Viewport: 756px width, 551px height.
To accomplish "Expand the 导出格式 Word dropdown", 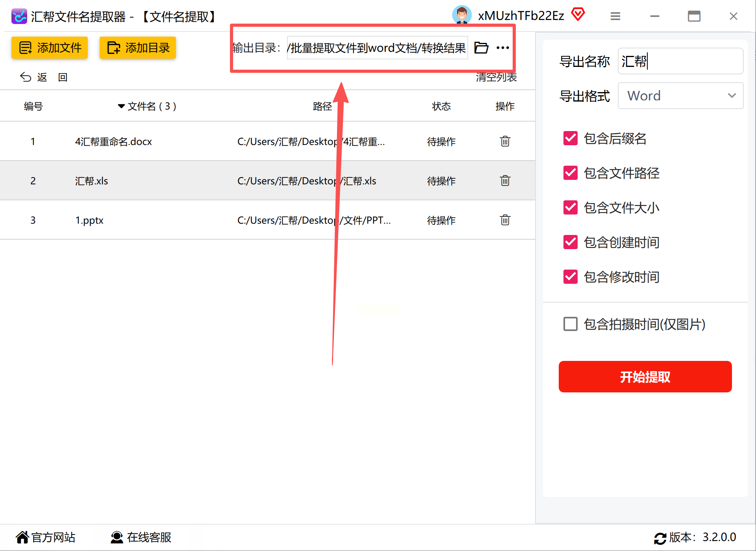I will 680,96.
